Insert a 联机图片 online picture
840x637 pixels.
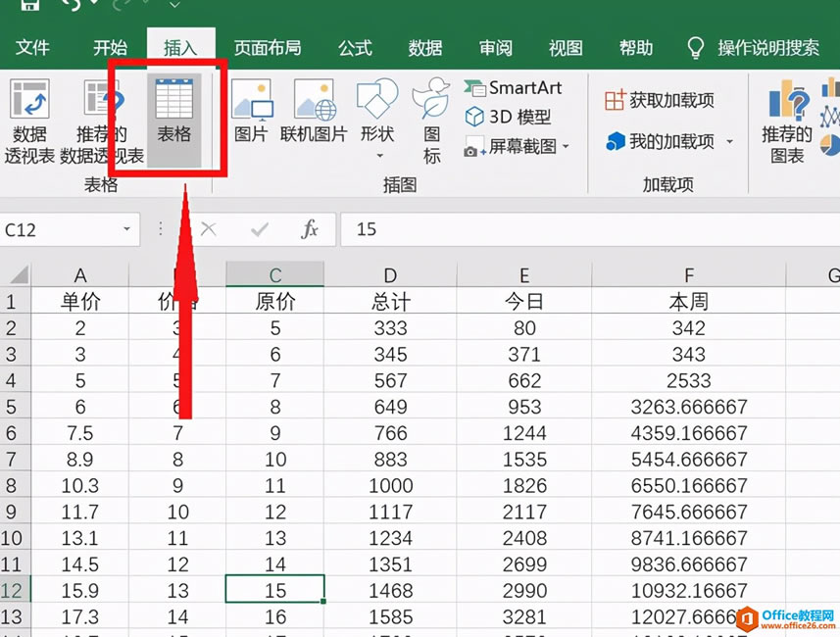coord(314,112)
